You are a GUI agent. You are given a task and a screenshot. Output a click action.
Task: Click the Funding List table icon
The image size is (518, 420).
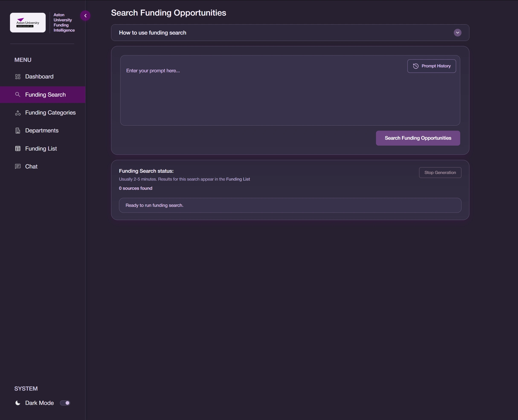pyautogui.click(x=18, y=149)
